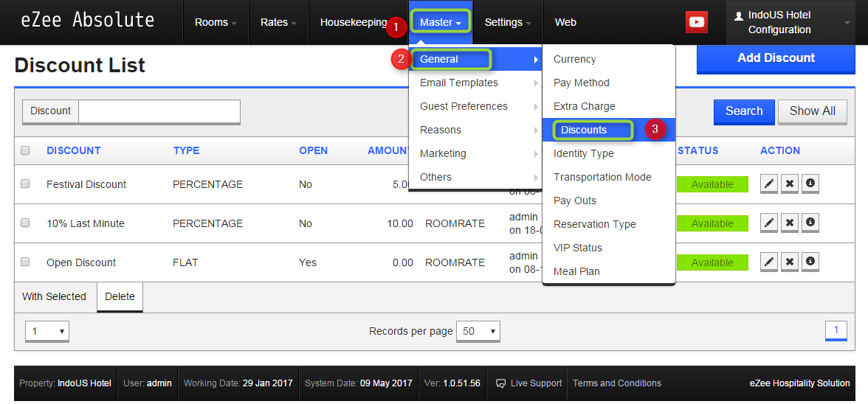The width and height of the screenshot is (868, 404).
Task: Delete the 10% Last Minute discount
Action: click(790, 223)
